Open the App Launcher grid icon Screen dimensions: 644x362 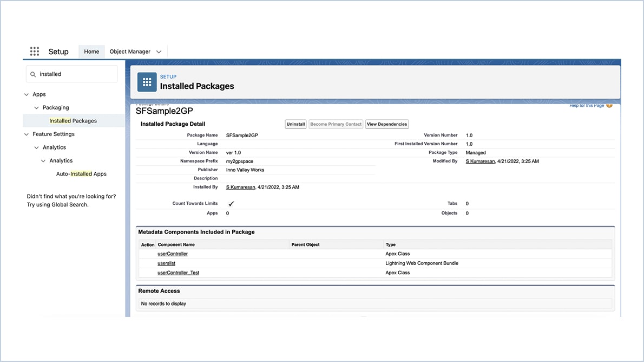point(34,51)
